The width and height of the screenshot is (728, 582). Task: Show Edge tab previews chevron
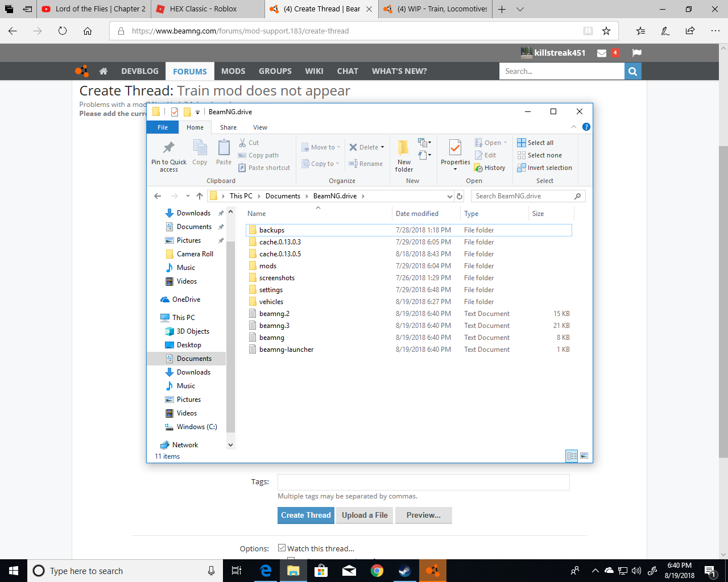[x=520, y=9]
